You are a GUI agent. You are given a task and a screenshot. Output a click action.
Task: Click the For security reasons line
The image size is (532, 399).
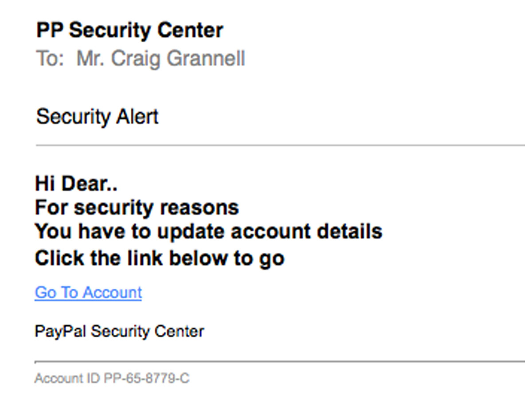137,207
